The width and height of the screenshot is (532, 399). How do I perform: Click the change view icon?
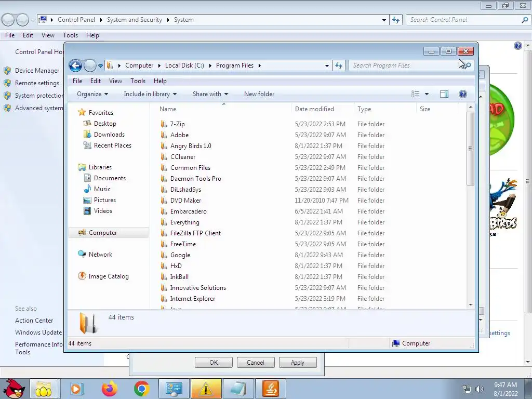(416, 94)
